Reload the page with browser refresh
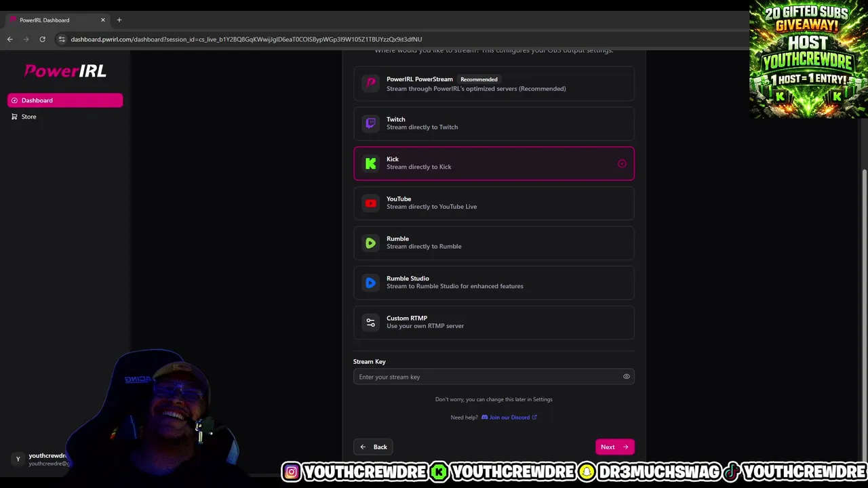Image resolution: width=868 pixels, height=488 pixels. 42,39
